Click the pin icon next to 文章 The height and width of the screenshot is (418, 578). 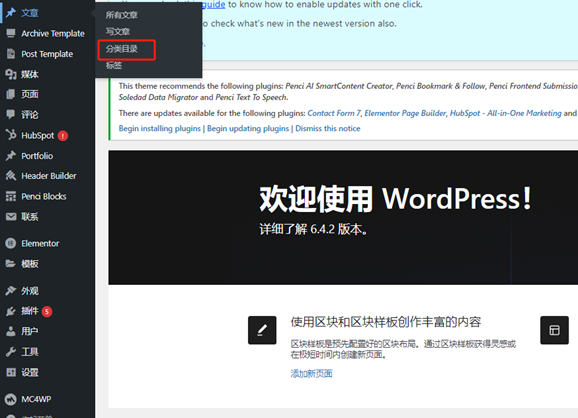[x=11, y=13]
